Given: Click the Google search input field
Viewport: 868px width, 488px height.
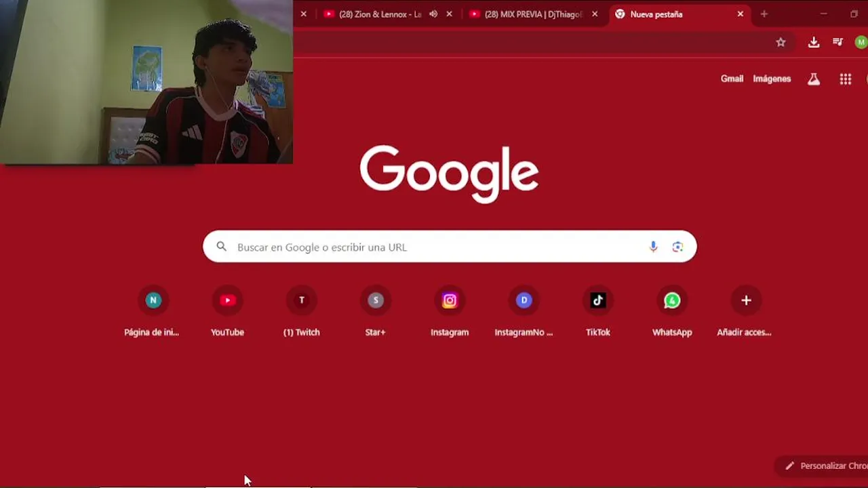Looking at the screenshot, I should tap(450, 247).
